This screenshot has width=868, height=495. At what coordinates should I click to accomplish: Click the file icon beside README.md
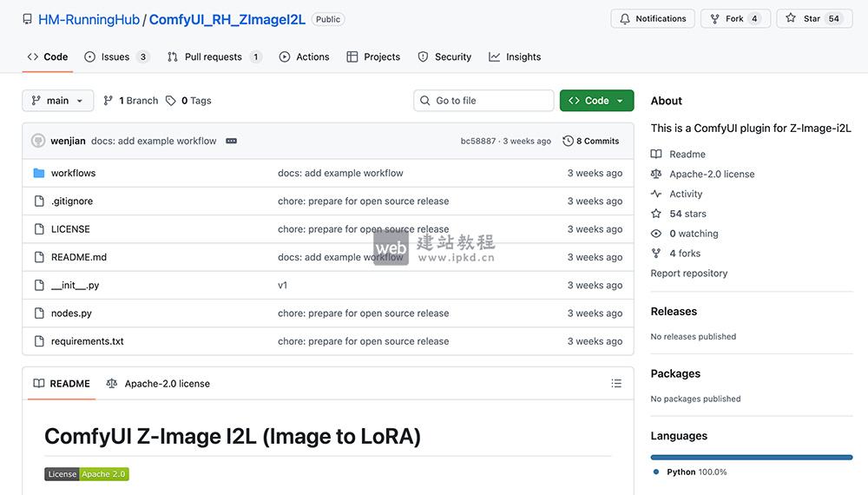39,257
